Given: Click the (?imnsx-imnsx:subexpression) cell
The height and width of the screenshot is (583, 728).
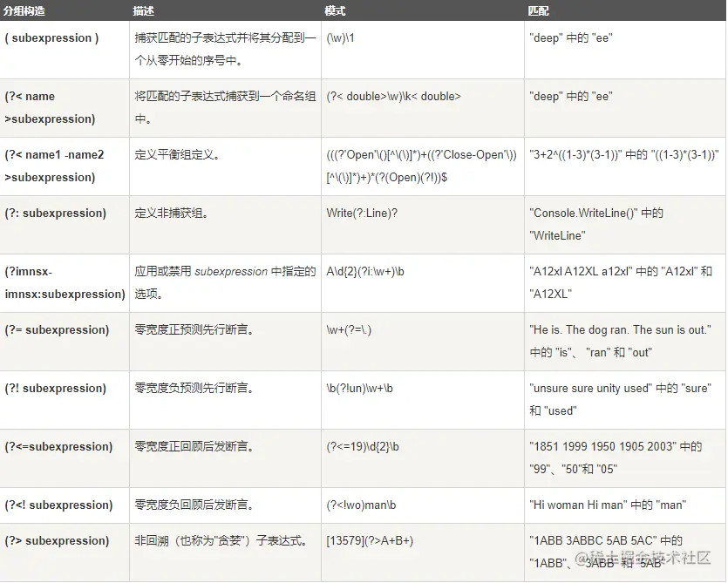Looking at the screenshot, I should coord(65,283).
